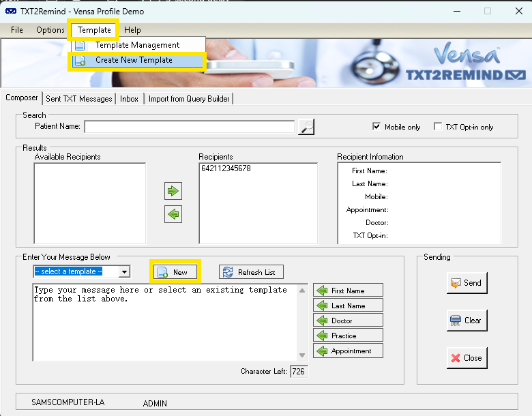The width and height of the screenshot is (532, 416).
Task: Click the Patient Name search field
Action: tap(190, 127)
